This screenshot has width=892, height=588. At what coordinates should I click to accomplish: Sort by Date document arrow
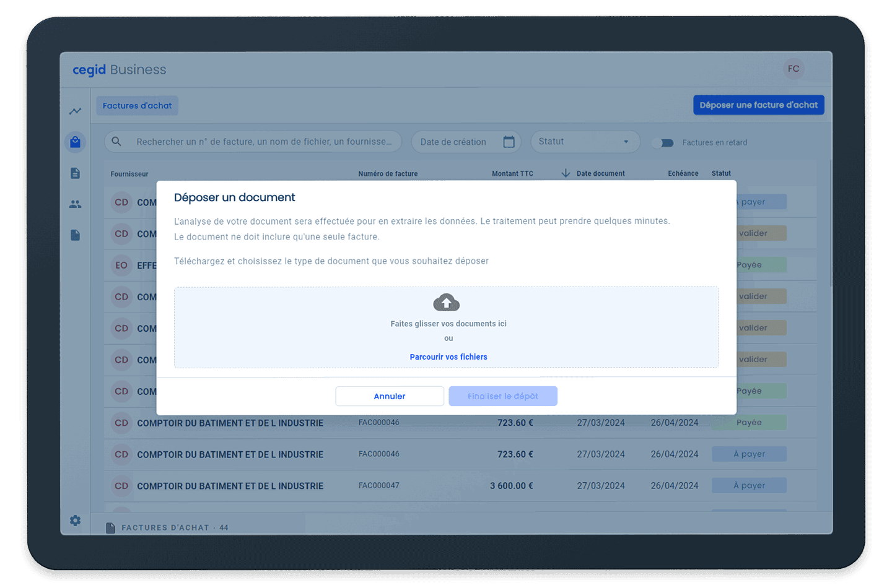(x=566, y=173)
